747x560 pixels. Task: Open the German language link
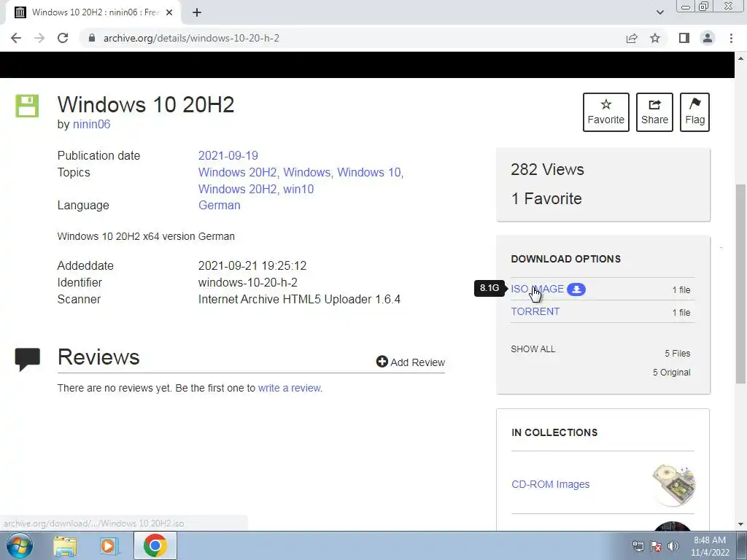pyautogui.click(x=219, y=205)
